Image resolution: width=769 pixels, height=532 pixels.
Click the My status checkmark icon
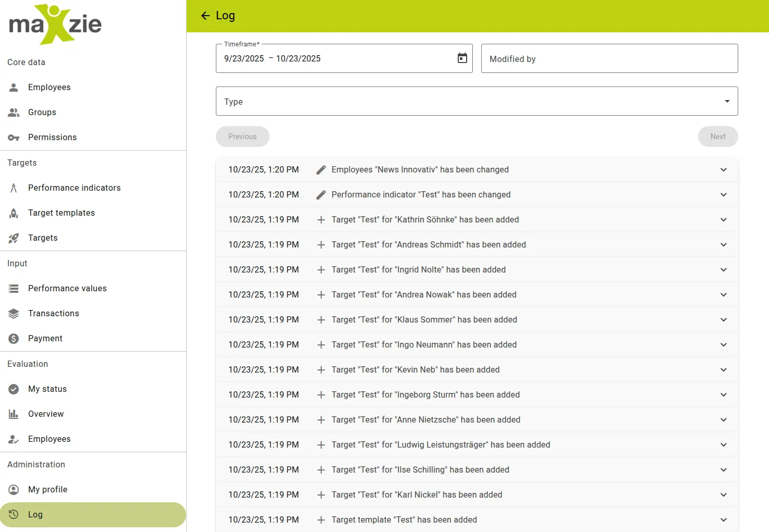tap(14, 389)
